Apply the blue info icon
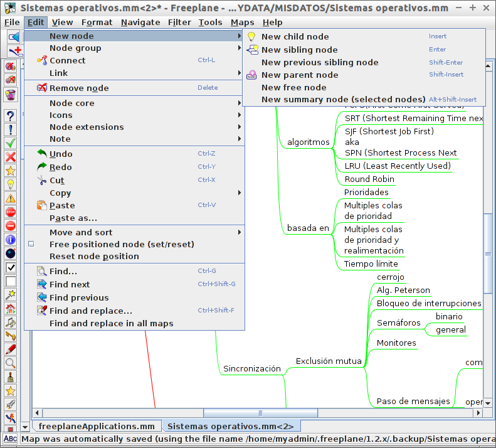Viewport: 496px width, 448px height. click(11, 240)
